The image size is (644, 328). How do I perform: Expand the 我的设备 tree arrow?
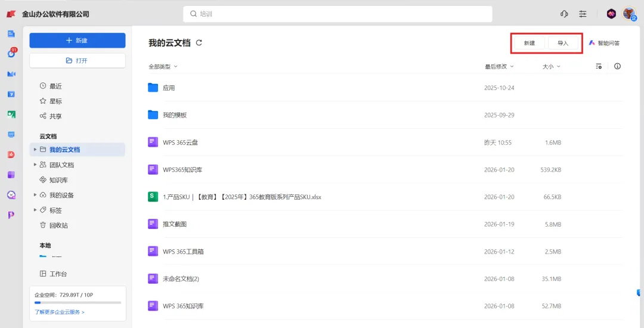tap(35, 195)
